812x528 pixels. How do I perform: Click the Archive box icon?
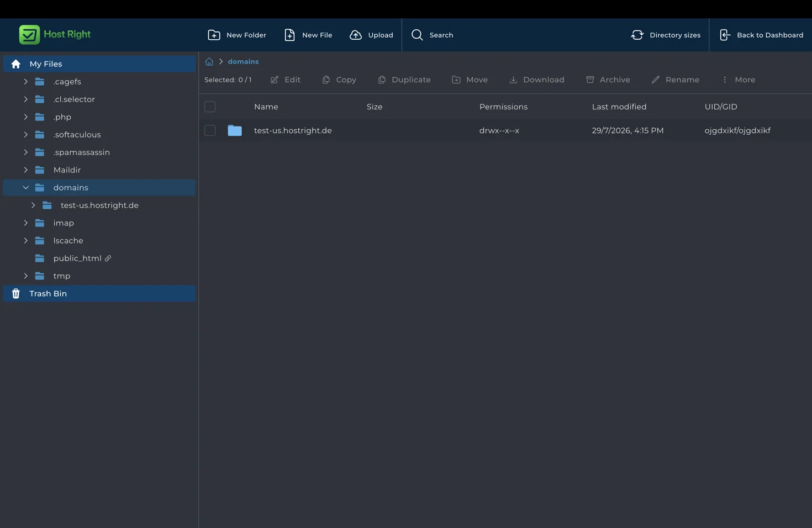coord(590,80)
